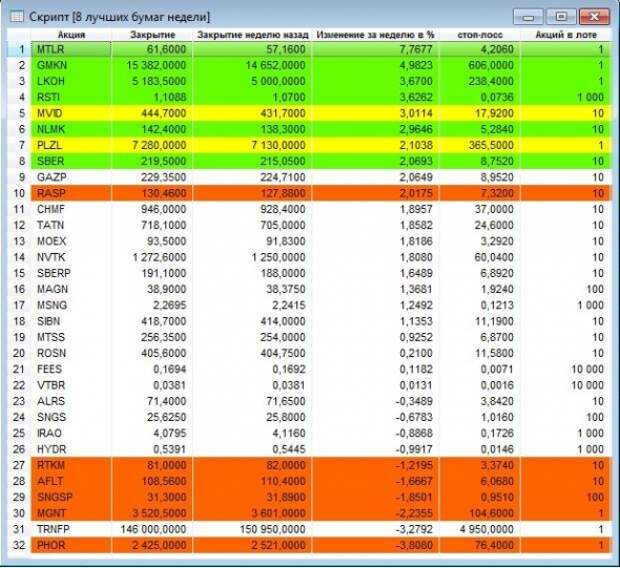This screenshot has height=568, width=620.
Task: Click the closing price 1 272,6000
Action: tap(159, 257)
